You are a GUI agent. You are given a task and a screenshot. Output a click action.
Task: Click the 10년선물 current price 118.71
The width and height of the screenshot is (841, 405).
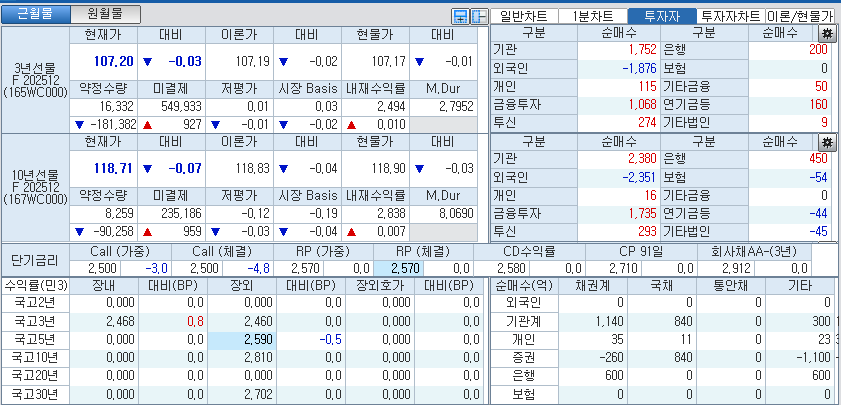[x=114, y=168]
